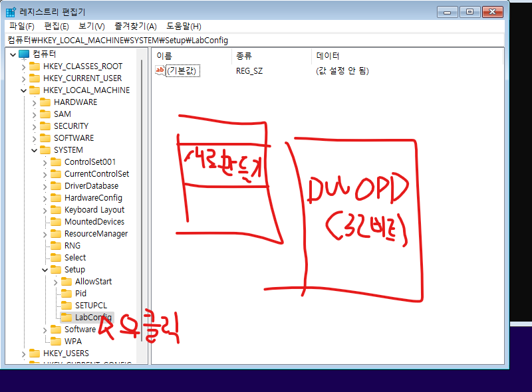Expand ControlSet001 chevron

[45, 162]
